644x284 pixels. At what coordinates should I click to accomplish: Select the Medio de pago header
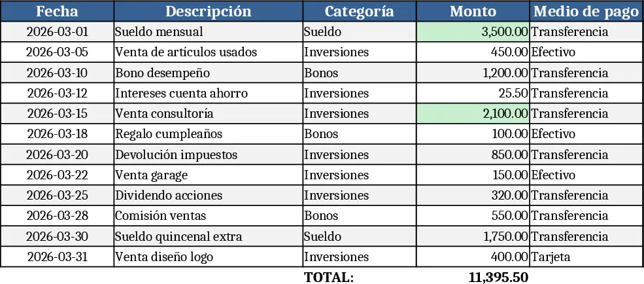coord(586,11)
